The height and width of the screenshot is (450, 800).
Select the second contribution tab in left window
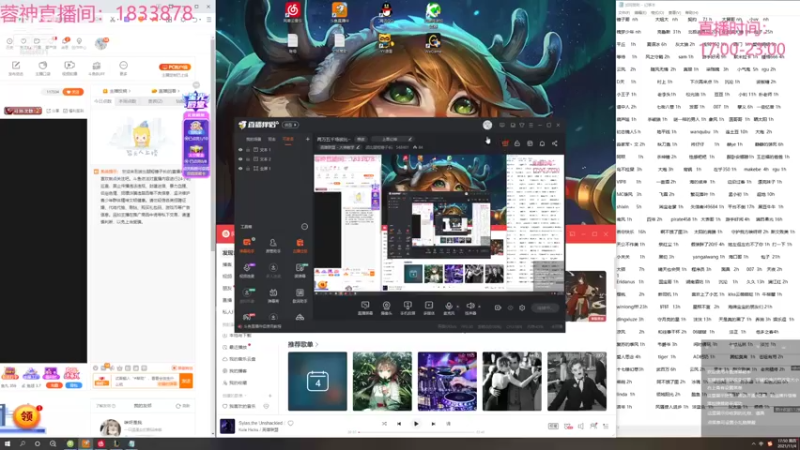(128, 101)
